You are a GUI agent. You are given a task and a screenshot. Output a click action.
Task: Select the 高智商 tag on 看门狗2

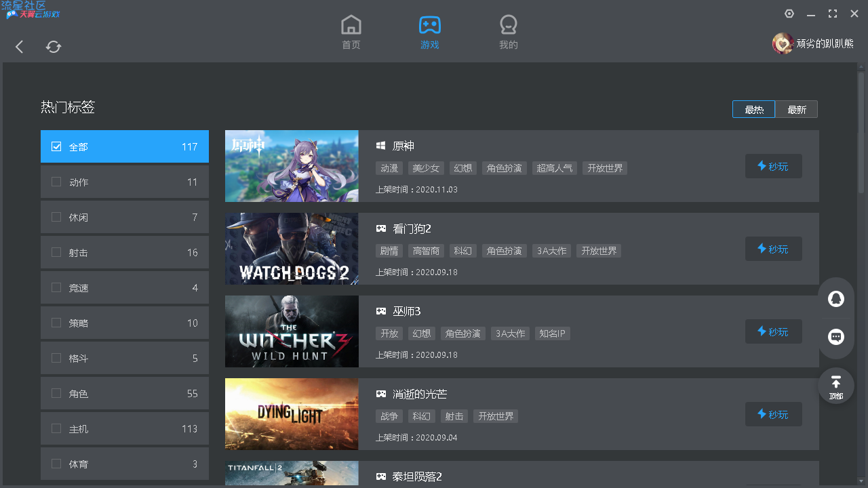coord(426,251)
